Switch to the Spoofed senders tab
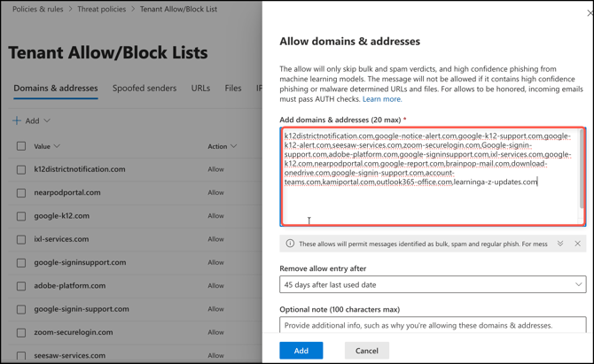Viewport: 594px width, 364px height. point(145,89)
